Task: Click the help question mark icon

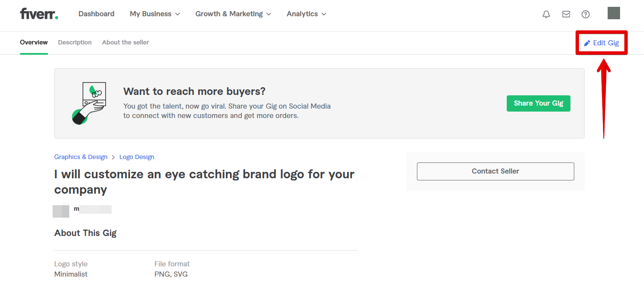Action: (x=585, y=14)
